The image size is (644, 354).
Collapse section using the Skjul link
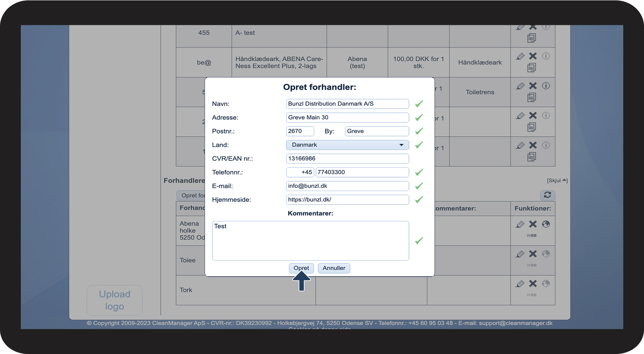(557, 180)
